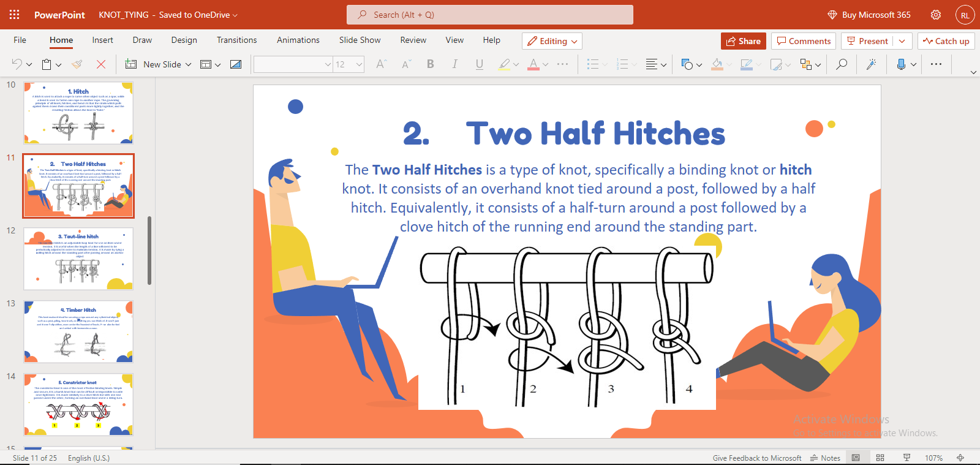
Task: Open the Editing mode dropdown
Action: click(552, 41)
